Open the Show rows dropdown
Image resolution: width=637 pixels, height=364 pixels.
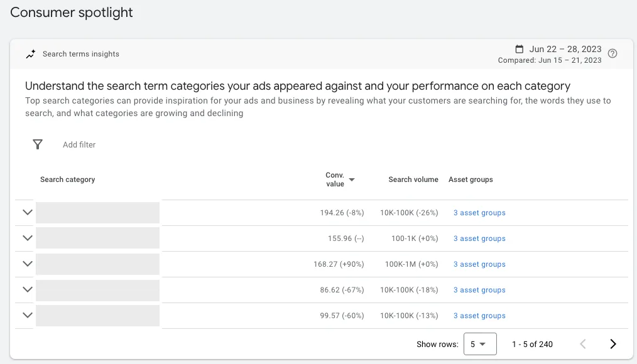pos(480,344)
